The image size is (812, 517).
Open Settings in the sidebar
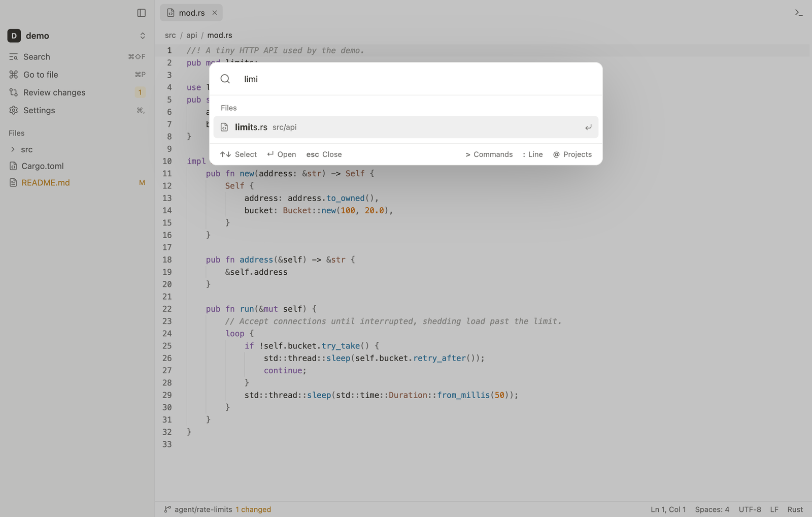click(x=77, y=110)
